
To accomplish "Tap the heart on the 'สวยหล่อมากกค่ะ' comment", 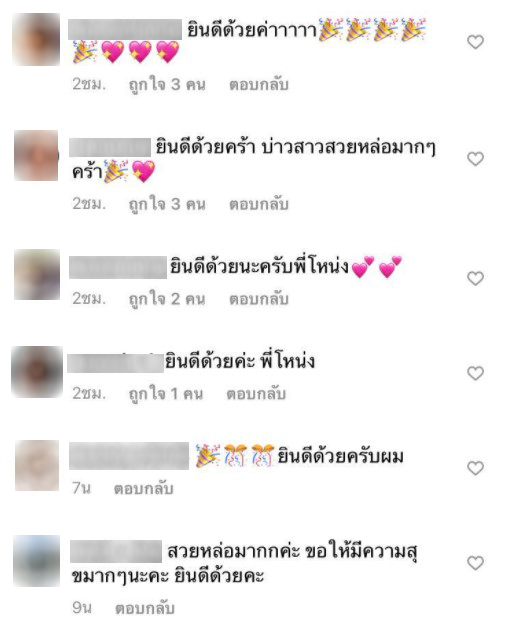I will 476,563.
